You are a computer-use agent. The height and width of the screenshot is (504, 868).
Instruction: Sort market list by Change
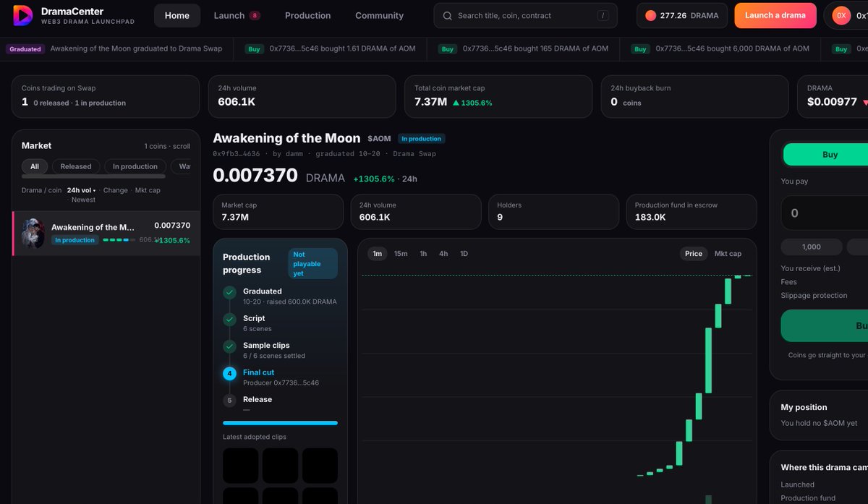116,190
